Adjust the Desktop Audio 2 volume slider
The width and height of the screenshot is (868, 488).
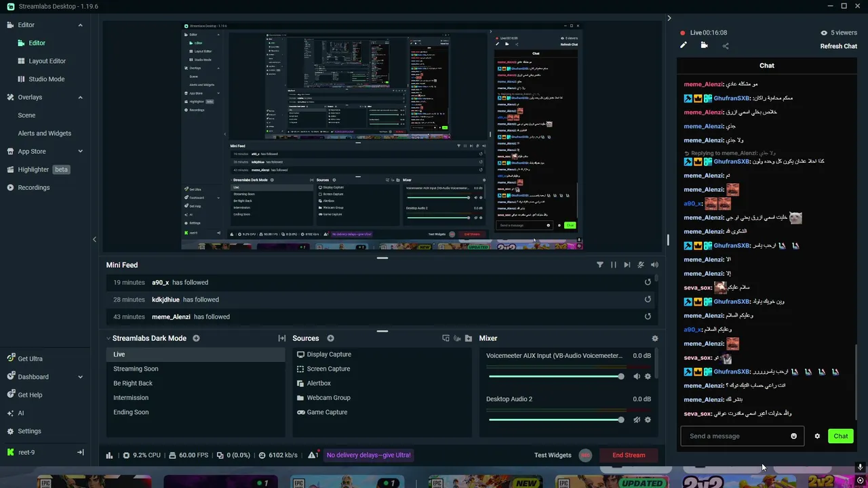pyautogui.click(x=555, y=420)
